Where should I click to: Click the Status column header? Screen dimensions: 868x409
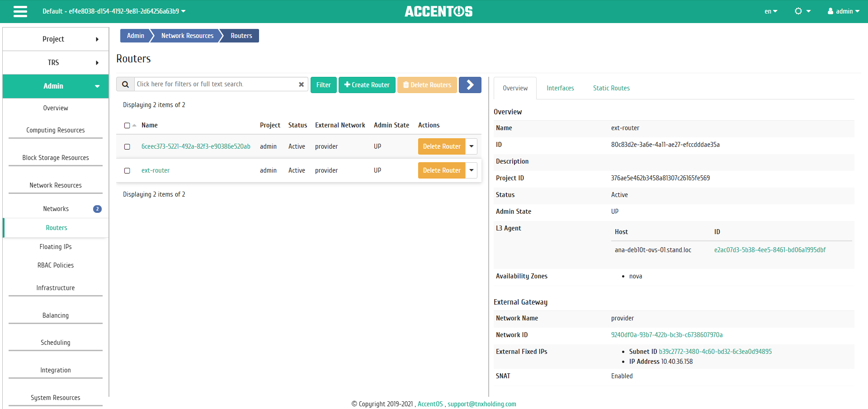click(297, 125)
